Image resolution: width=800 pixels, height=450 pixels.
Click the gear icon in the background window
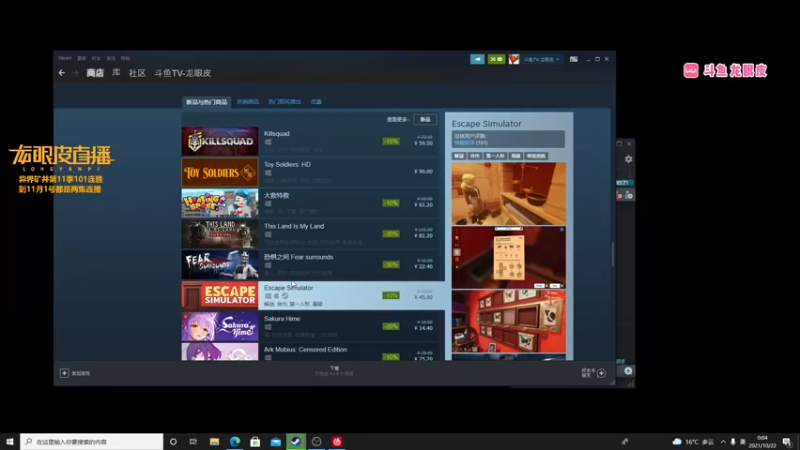629,159
